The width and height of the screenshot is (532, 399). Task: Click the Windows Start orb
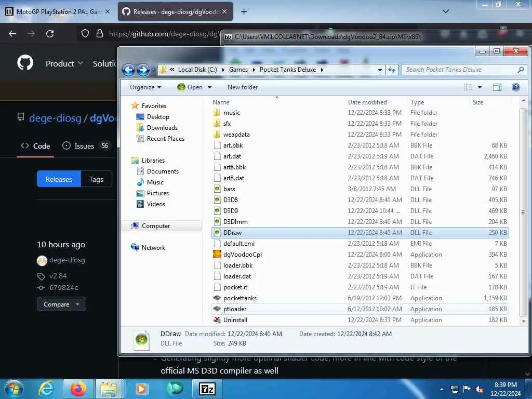coord(14,389)
